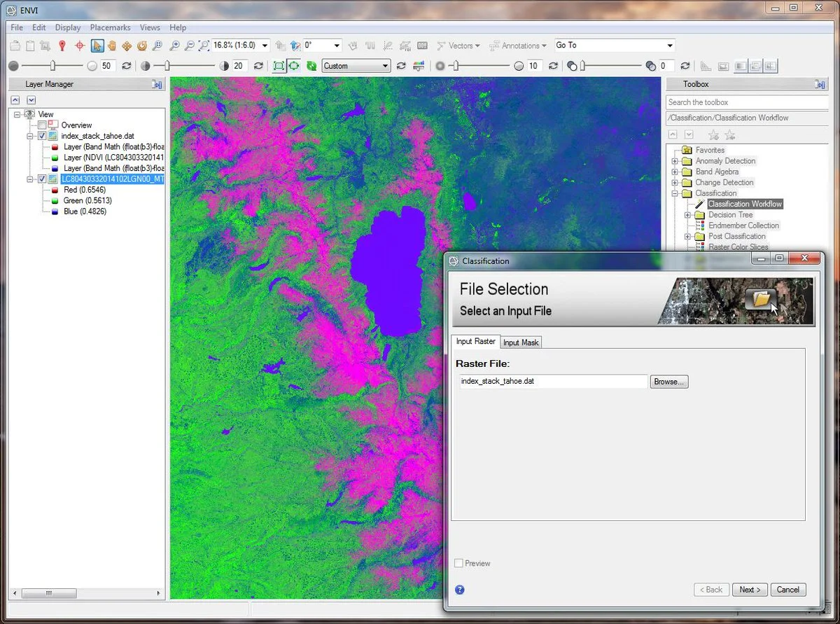840x624 pixels.
Task: Switch to the Input Mask tab
Action: pyautogui.click(x=520, y=342)
